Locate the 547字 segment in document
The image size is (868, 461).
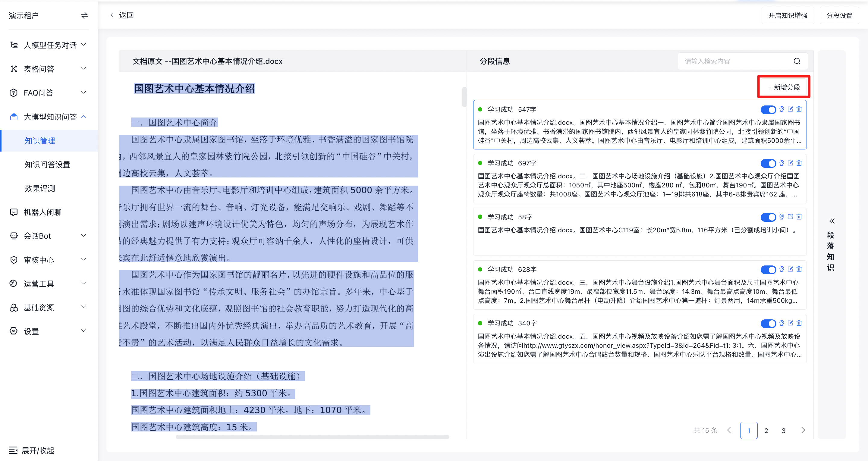pos(782,109)
